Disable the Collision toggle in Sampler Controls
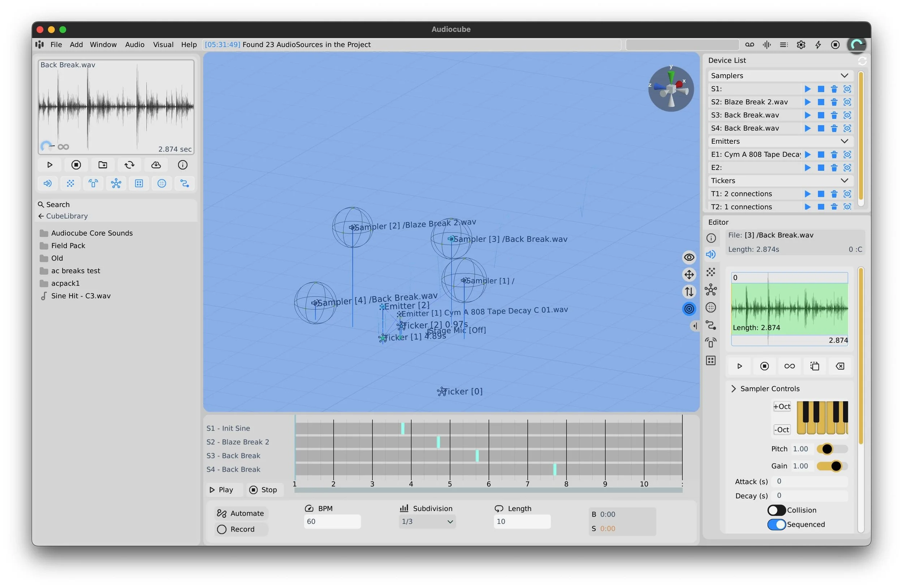This screenshot has height=588, width=903. pos(776,510)
